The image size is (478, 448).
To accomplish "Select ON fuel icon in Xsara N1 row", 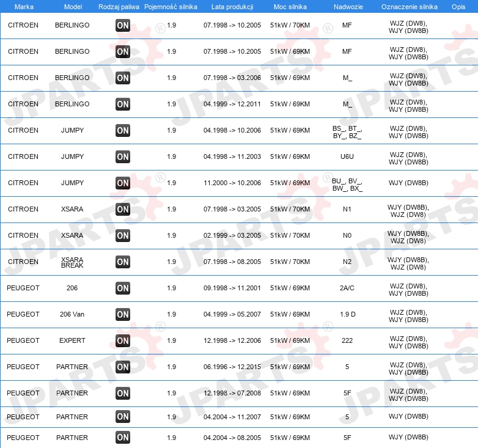I will pyautogui.click(x=123, y=209).
